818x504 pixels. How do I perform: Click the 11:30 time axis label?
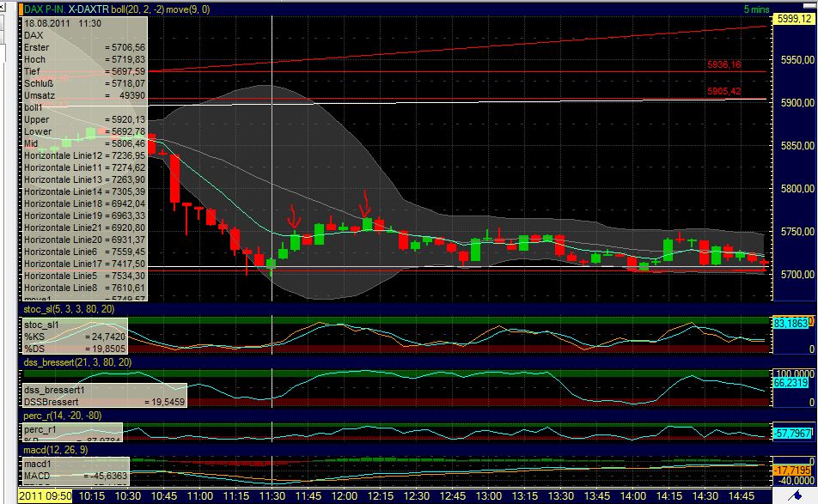click(x=272, y=495)
